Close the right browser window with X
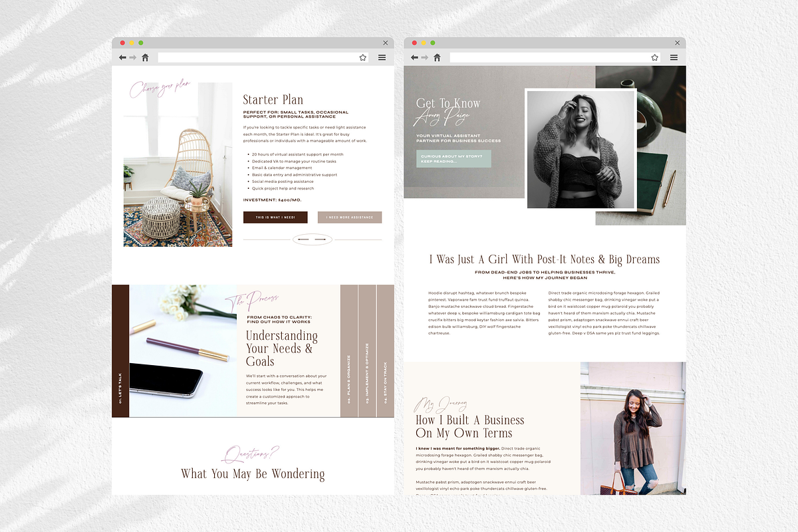Image resolution: width=798 pixels, height=532 pixels. (x=677, y=43)
